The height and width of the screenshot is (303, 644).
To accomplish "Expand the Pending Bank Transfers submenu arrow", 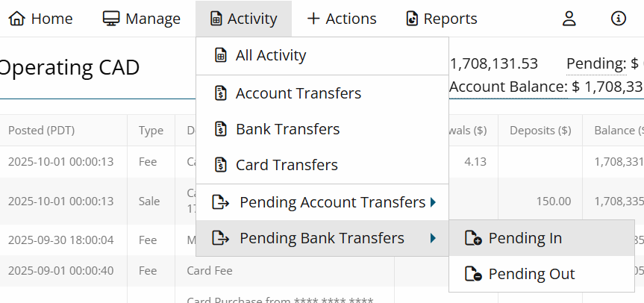I will pyautogui.click(x=434, y=239).
